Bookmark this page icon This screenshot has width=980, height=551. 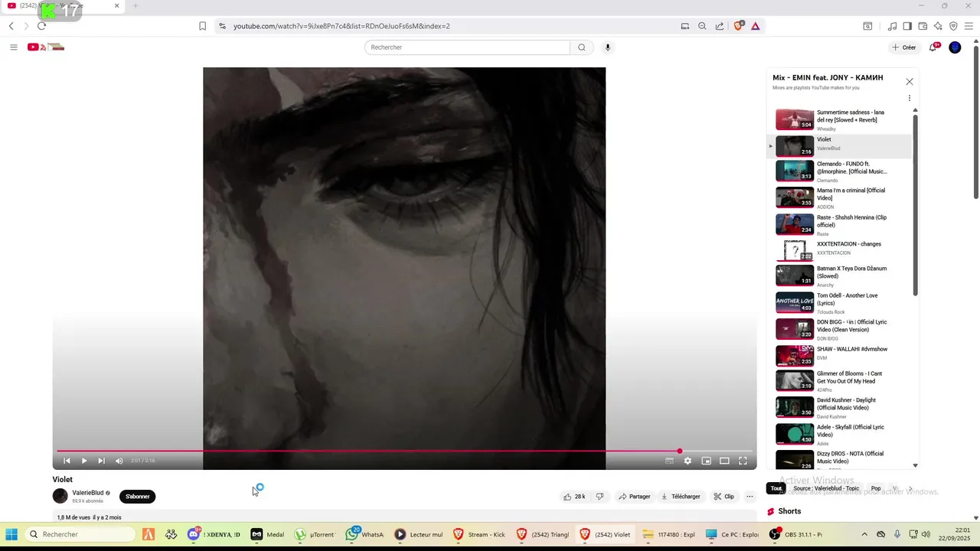[202, 26]
